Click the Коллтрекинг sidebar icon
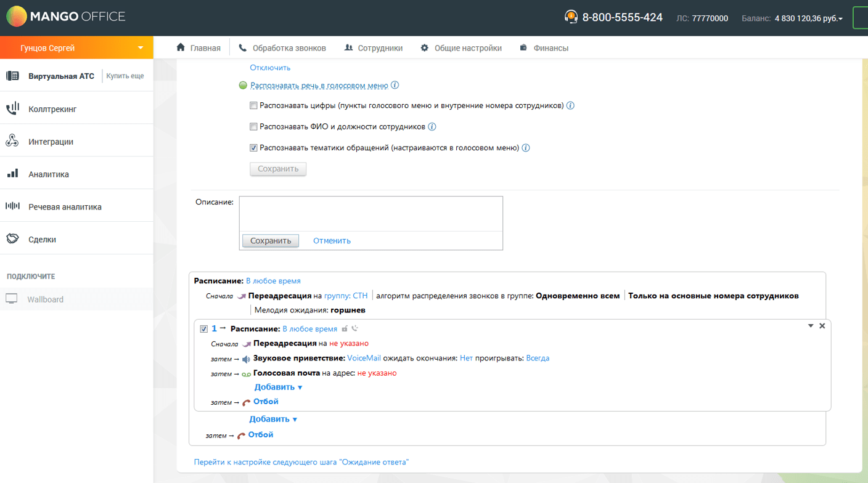The image size is (868, 483). [12, 109]
